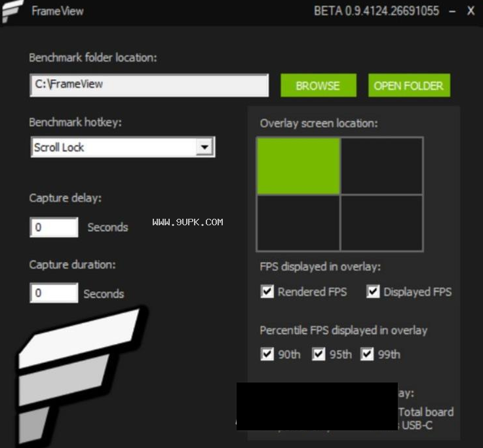Uncheck the 95th percentile checkbox

click(319, 354)
